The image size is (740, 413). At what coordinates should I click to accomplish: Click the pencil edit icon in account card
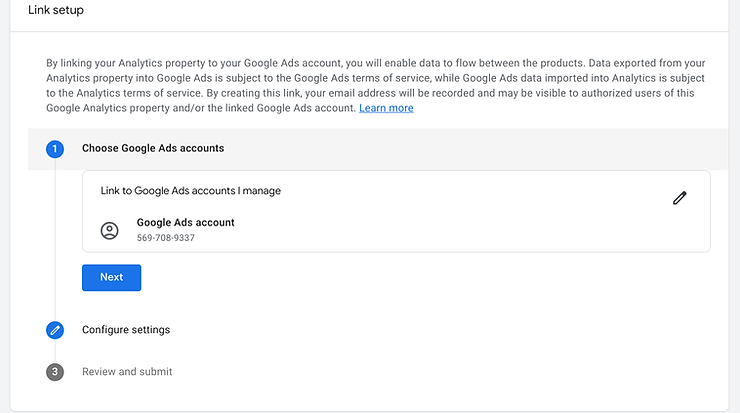pyautogui.click(x=680, y=198)
